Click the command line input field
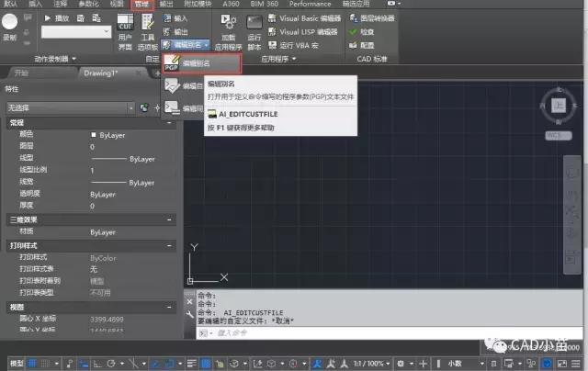588x371 pixels. pyautogui.click(x=390, y=332)
